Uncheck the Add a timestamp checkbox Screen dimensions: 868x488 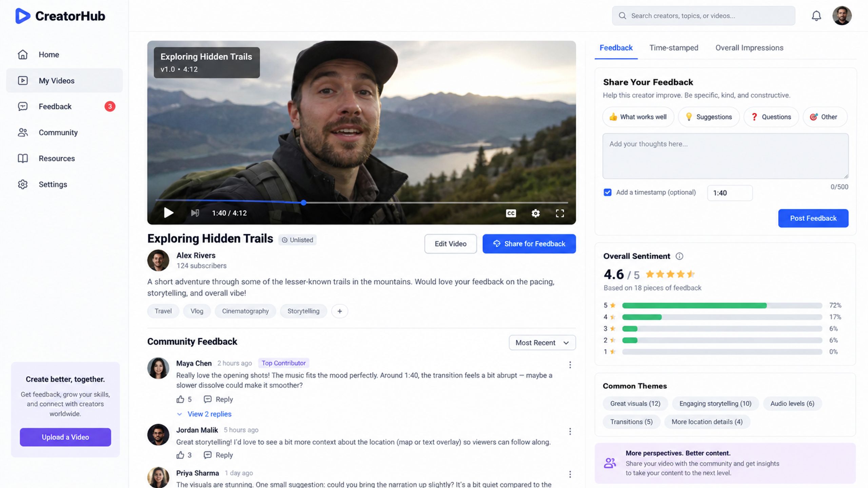(607, 192)
